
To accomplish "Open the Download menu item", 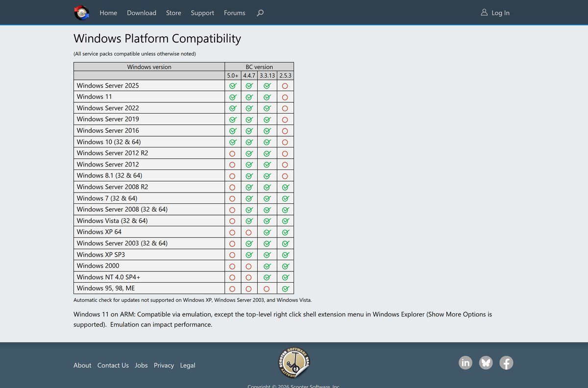I will (x=142, y=13).
